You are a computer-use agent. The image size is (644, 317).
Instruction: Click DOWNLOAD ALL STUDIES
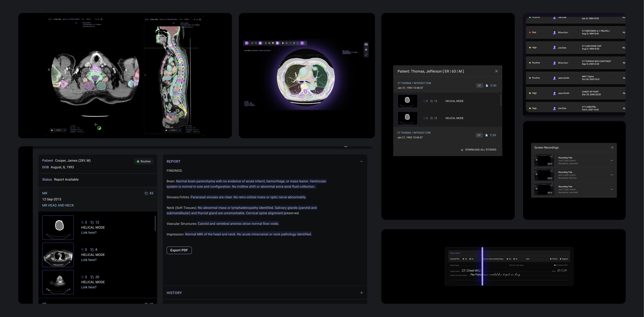click(x=478, y=150)
